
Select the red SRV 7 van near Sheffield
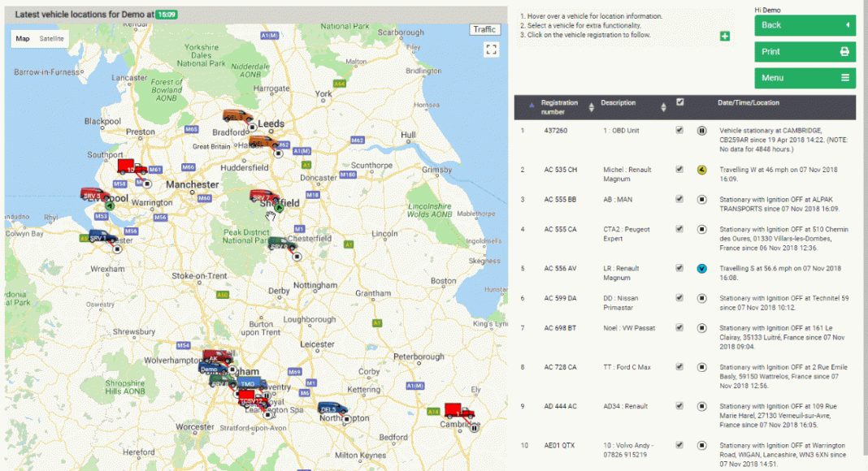tap(263, 197)
